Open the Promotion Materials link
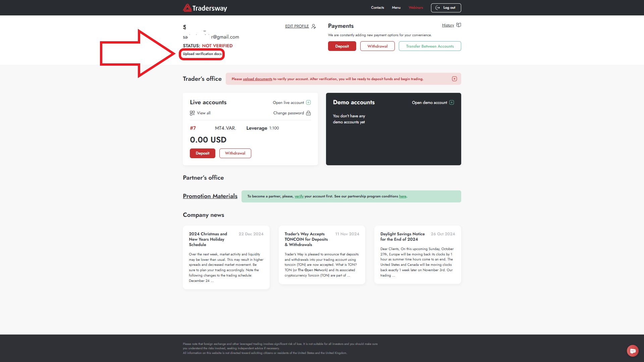Screen dimensions: 644x362 coord(210,196)
